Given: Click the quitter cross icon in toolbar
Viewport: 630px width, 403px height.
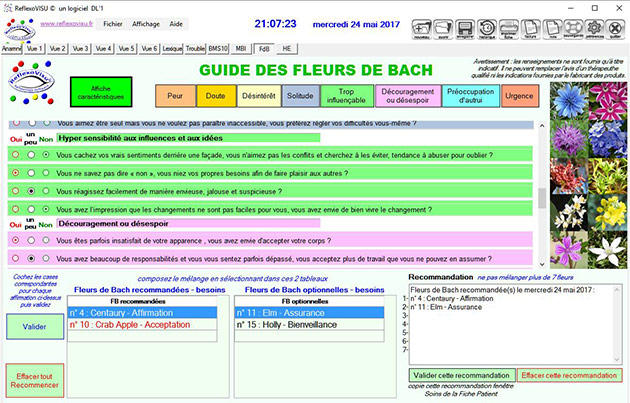Looking at the screenshot, I should (x=616, y=29).
